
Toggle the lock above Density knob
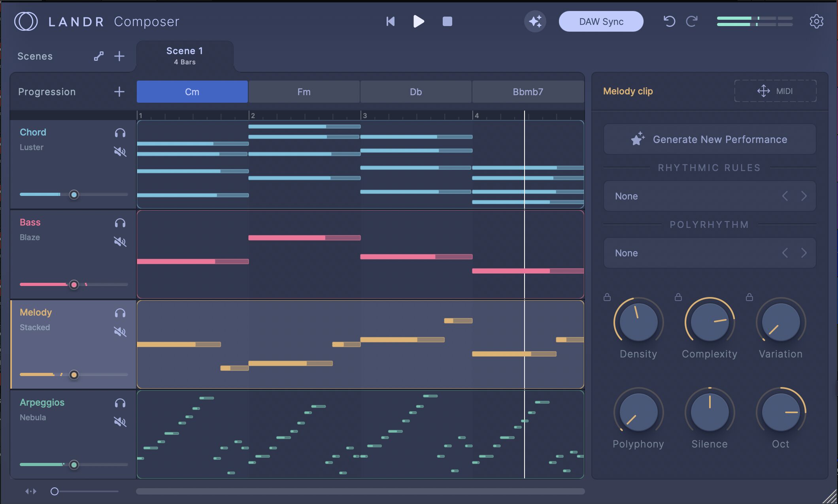[x=607, y=297]
